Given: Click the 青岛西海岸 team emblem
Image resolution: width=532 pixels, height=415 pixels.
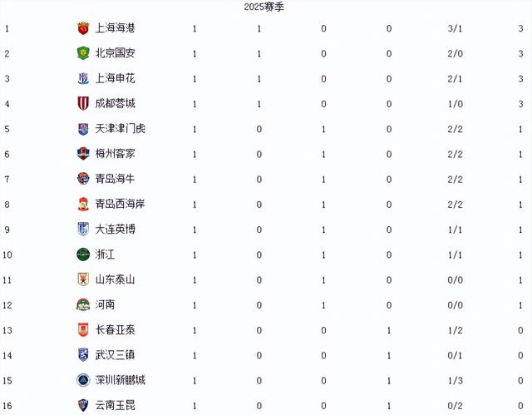Looking at the screenshot, I should (x=83, y=204).
